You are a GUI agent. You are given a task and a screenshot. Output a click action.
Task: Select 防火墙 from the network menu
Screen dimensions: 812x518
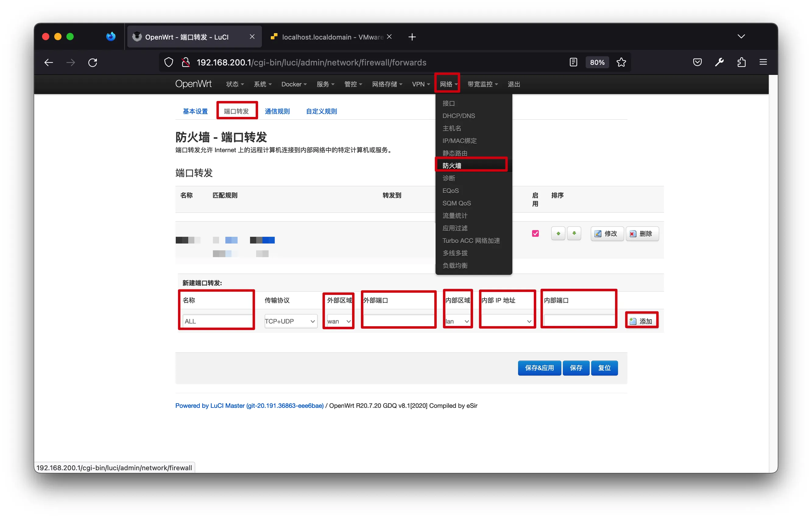[x=473, y=166]
